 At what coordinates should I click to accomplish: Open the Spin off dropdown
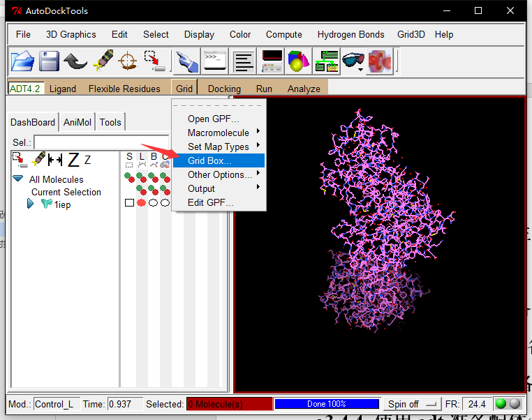[x=412, y=404]
